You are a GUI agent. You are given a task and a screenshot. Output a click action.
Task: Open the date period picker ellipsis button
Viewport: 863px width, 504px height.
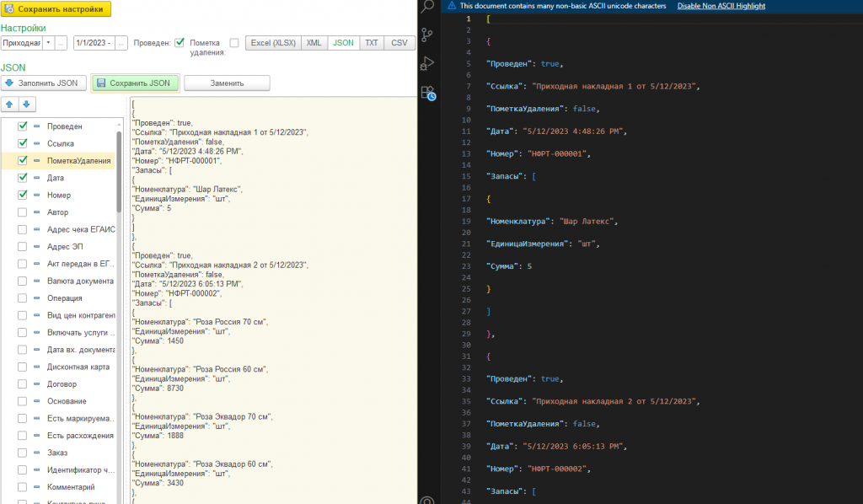121,43
